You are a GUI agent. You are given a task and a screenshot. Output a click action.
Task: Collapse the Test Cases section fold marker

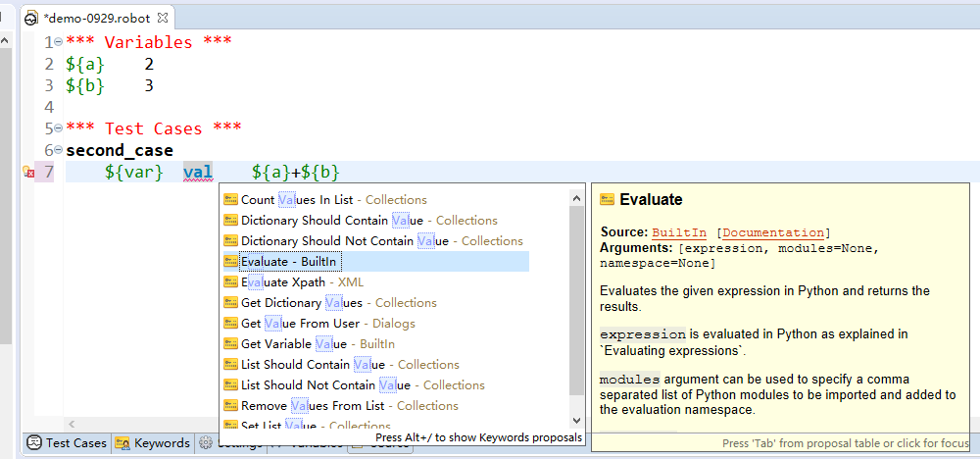click(58, 128)
